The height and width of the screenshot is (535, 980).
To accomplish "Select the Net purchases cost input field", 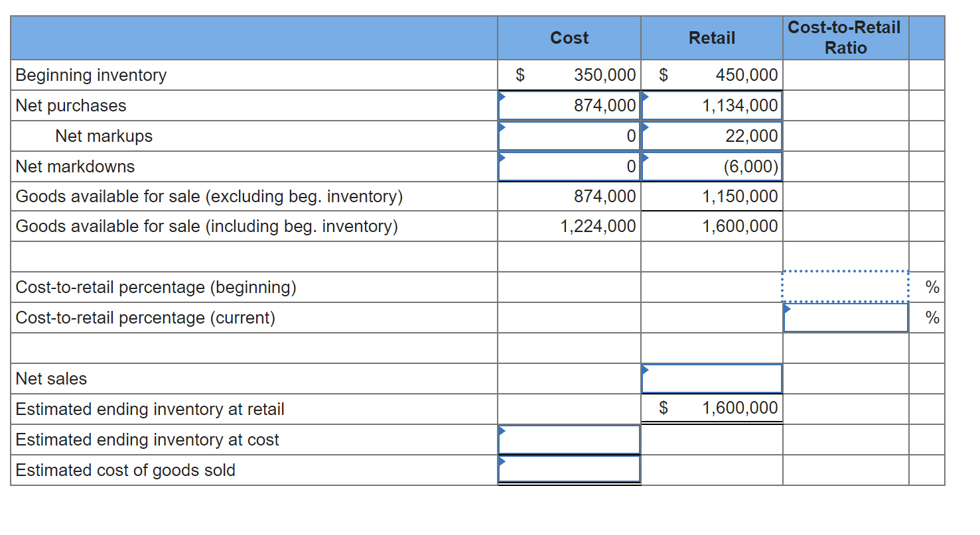I will pyautogui.click(x=569, y=105).
